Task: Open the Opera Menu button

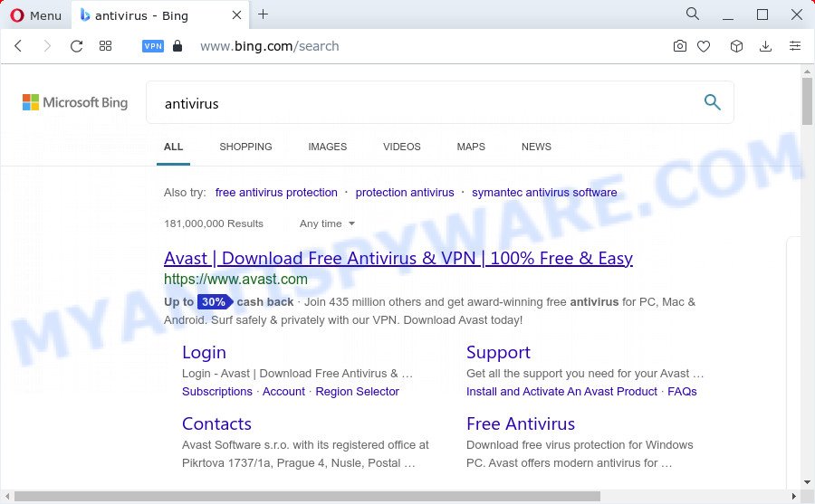Action: point(36,15)
